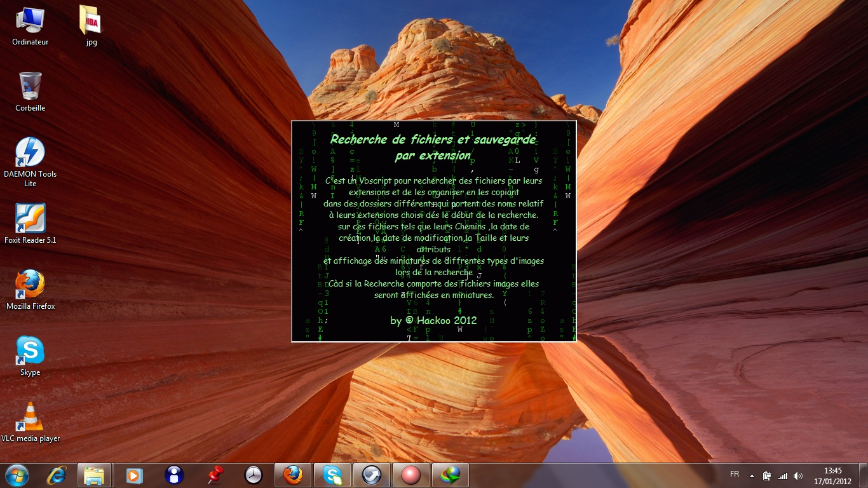Expand hidden system tray icons
868x488 pixels.
click(x=752, y=475)
